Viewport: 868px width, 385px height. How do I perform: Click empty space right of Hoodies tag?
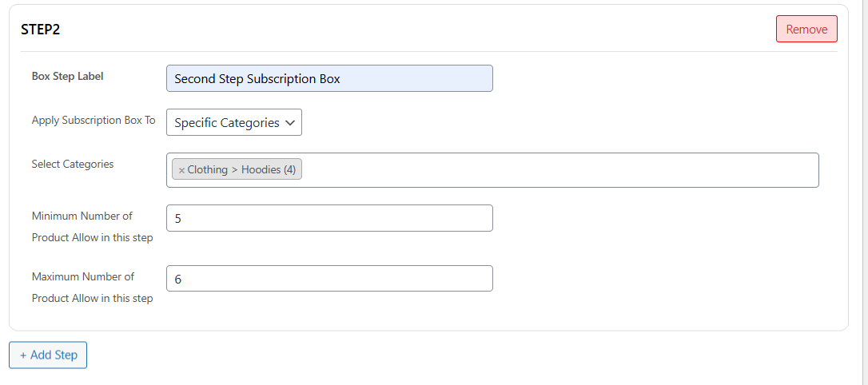click(559, 170)
